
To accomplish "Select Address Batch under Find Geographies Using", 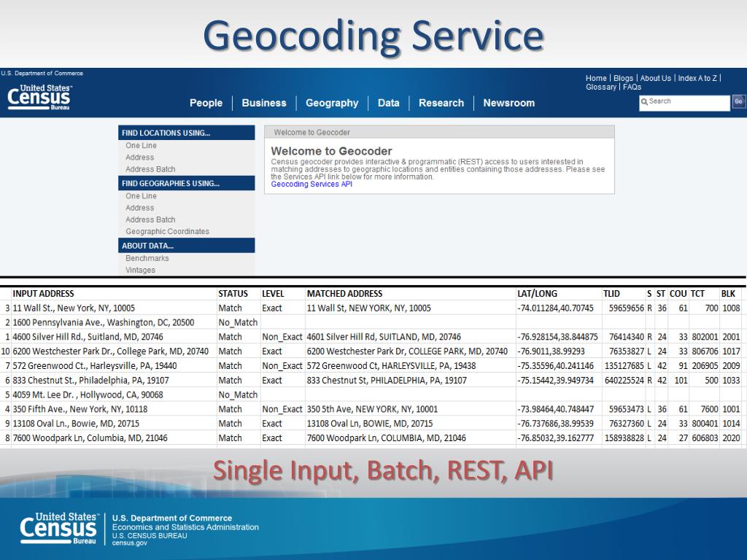I will (x=150, y=219).
